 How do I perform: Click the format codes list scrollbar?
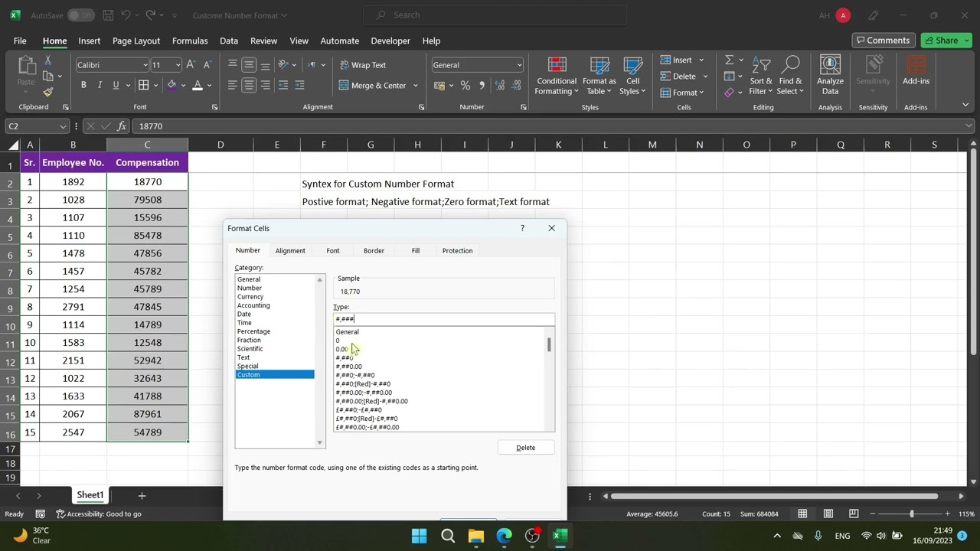(x=549, y=379)
